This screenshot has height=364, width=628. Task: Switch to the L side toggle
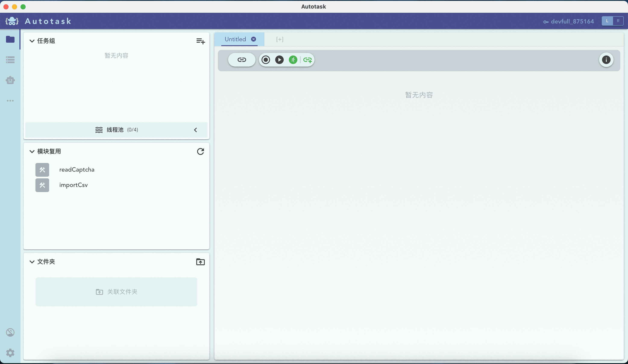tap(607, 21)
